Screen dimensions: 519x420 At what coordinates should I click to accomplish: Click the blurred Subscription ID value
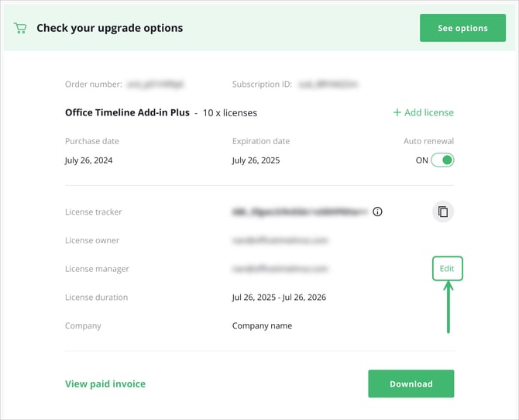(328, 84)
